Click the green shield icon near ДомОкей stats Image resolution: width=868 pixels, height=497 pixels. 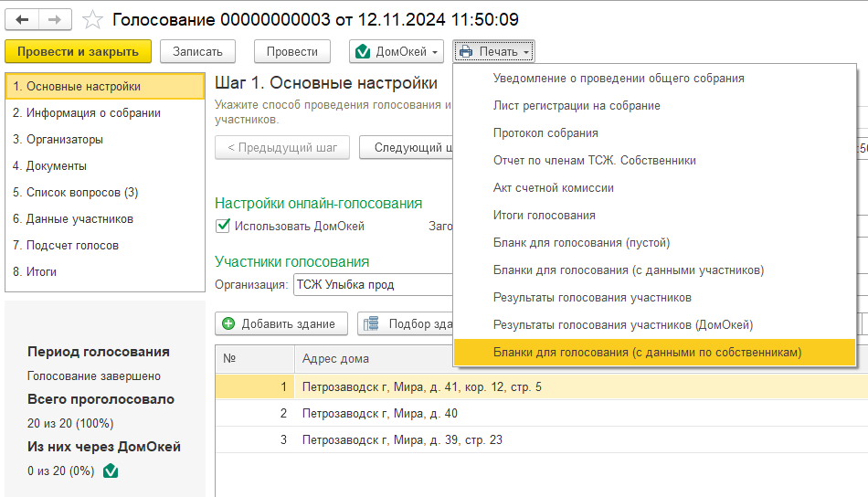111,471
